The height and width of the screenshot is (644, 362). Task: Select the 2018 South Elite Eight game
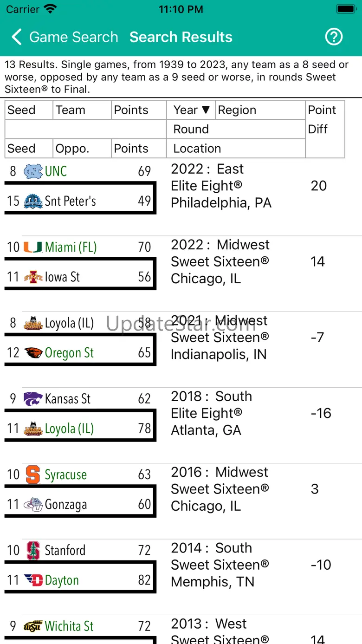click(212, 413)
